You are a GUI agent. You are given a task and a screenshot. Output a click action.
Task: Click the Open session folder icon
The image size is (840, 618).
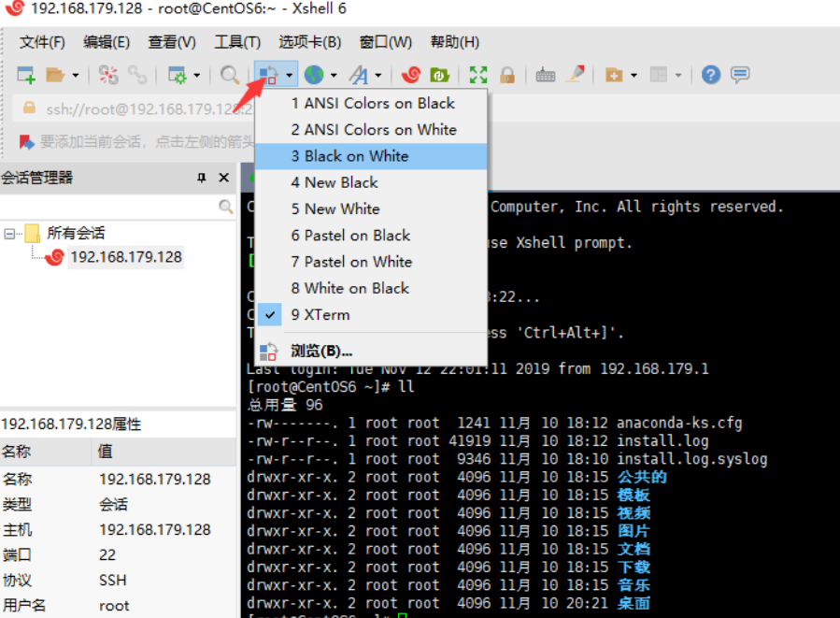(54, 75)
